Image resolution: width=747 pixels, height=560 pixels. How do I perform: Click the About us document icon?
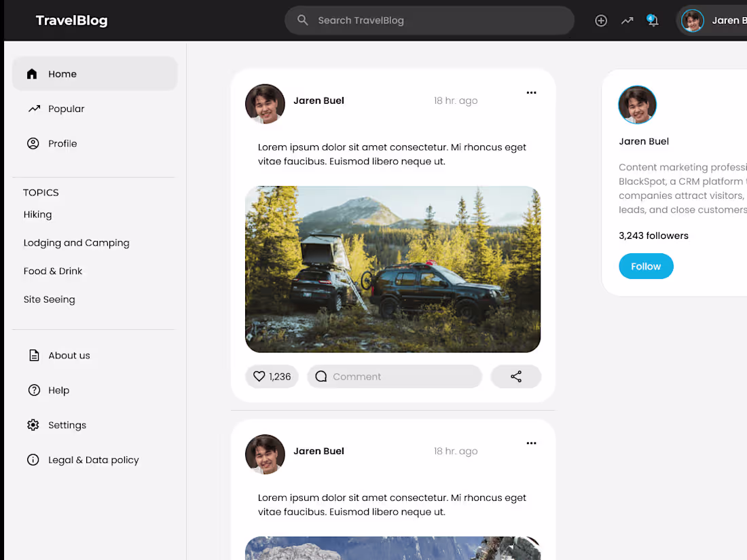(34, 355)
